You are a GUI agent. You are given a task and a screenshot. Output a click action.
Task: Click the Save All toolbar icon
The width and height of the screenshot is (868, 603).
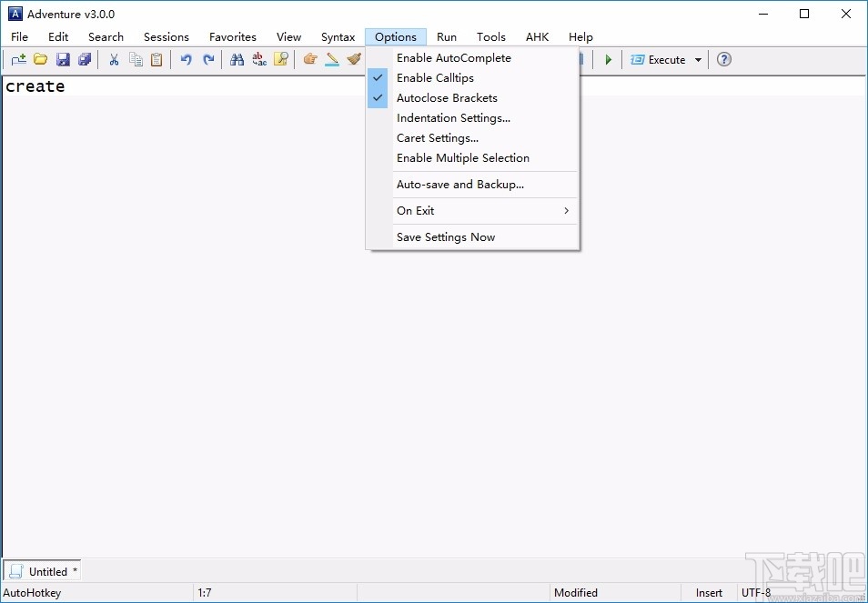tap(85, 59)
